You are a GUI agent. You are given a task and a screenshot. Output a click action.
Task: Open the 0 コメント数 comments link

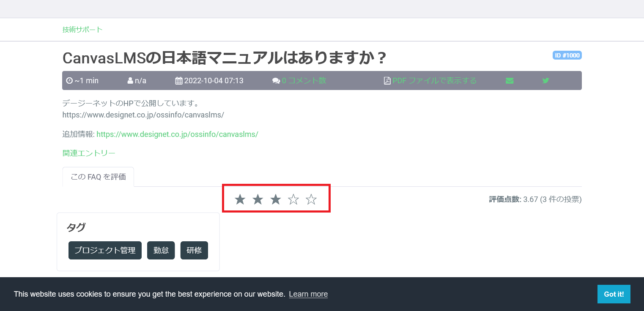pos(304,81)
